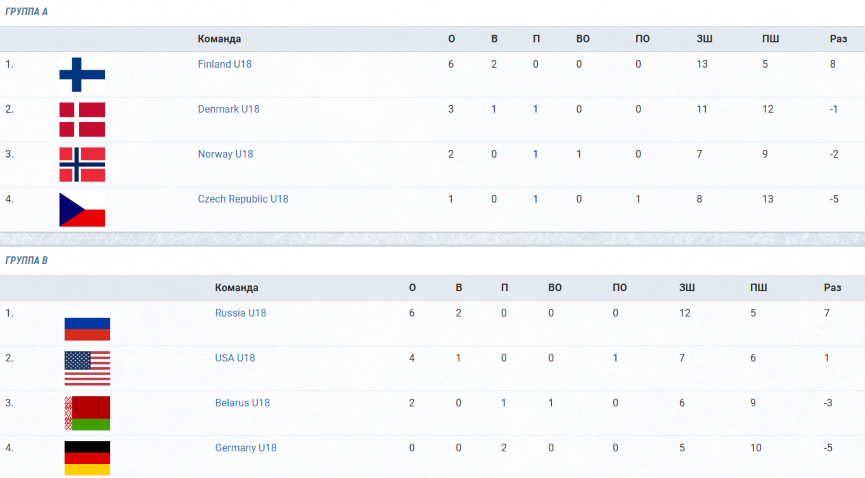Click the Russia flag icon
The width and height of the screenshot is (865, 478).
pos(87,323)
